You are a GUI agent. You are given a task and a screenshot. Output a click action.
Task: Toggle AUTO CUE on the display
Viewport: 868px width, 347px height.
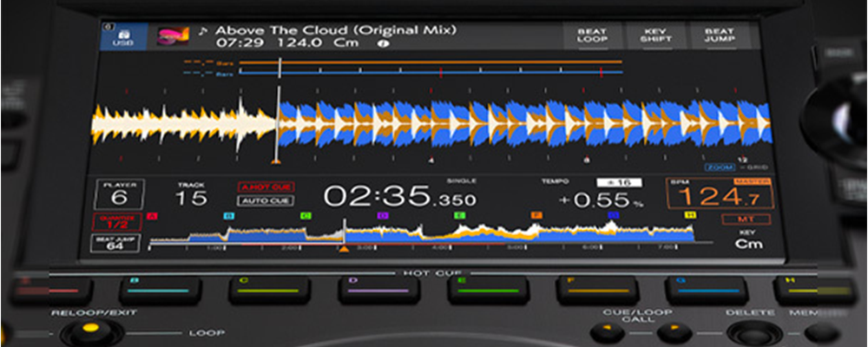(266, 200)
